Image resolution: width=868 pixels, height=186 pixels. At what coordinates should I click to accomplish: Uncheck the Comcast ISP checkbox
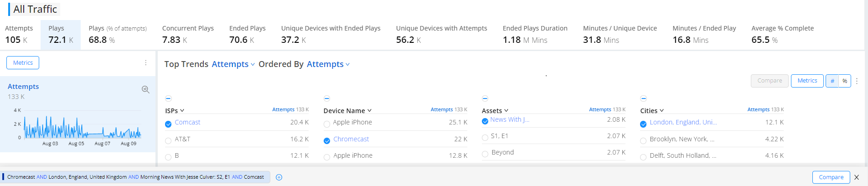(x=168, y=124)
